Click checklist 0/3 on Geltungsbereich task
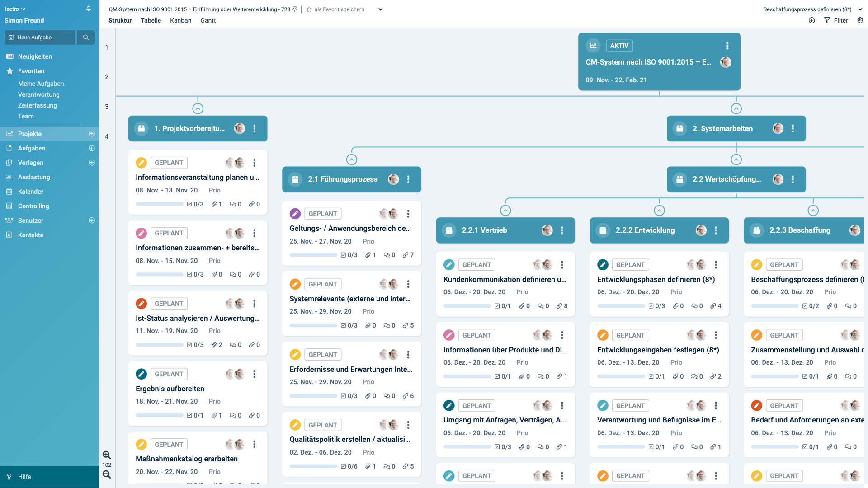The width and height of the screenshot is (868, 488). 349,255
